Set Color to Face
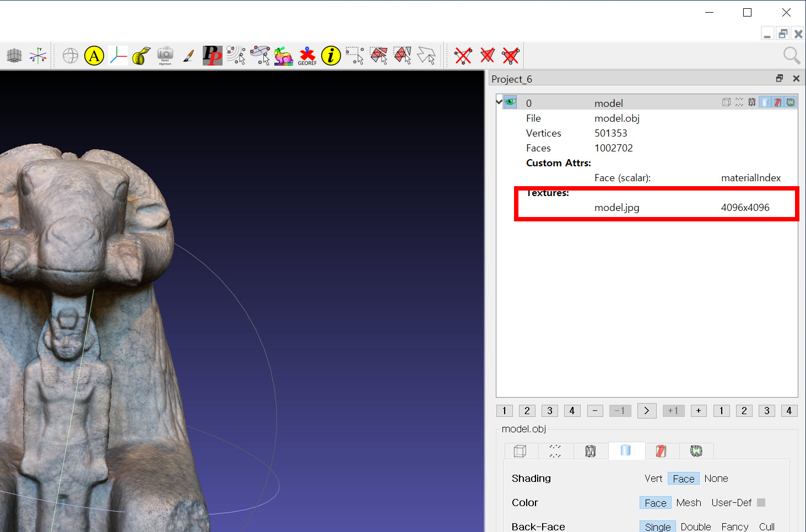Screen dimensions: 806x532 click(656, 503)
